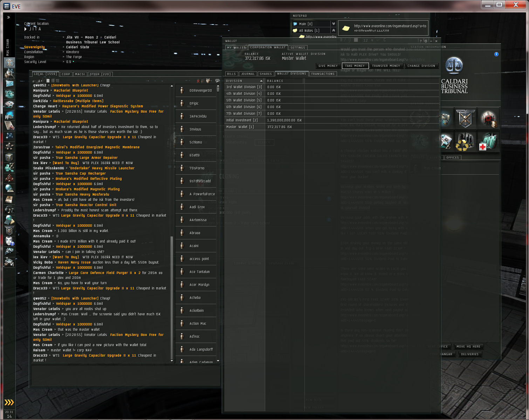The height and width of the screenshot is (420, 529).
Task: Sort wallet divisions by Division column arrow
Action: (261, 81)
